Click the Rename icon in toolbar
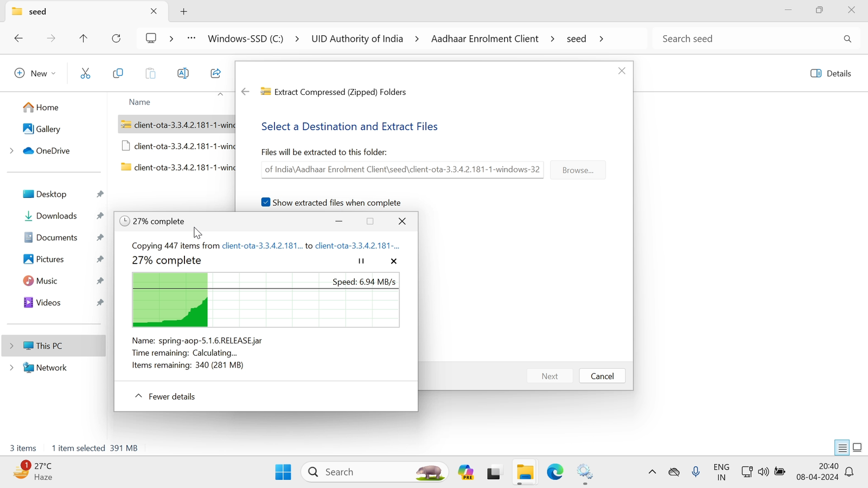The height and width of the screenshot is (488, 868). (x=183, y=73)
